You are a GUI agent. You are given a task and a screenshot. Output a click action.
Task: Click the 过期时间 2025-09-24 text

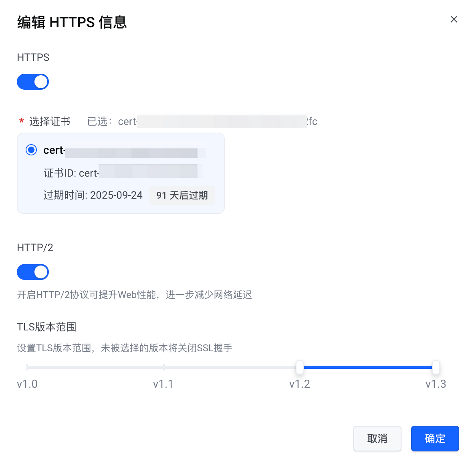coord(93,195)
